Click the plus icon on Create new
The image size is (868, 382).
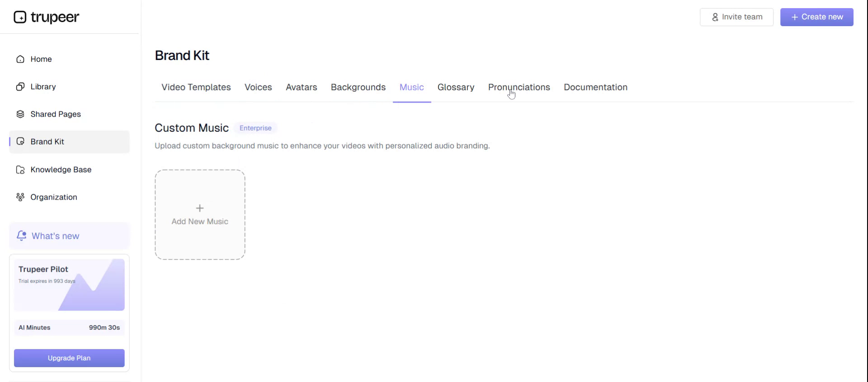click(794, 17)
